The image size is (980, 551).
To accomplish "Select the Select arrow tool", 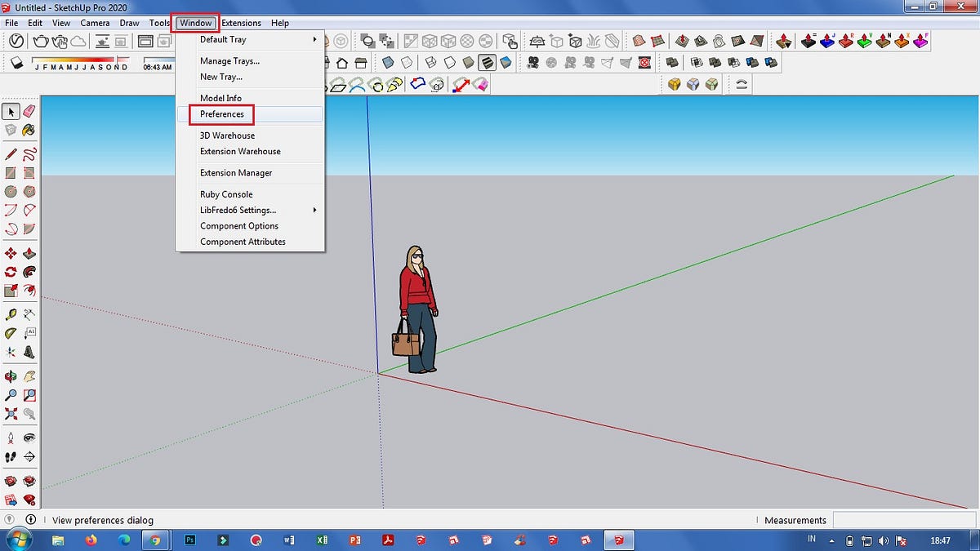I will click(11, 111).
